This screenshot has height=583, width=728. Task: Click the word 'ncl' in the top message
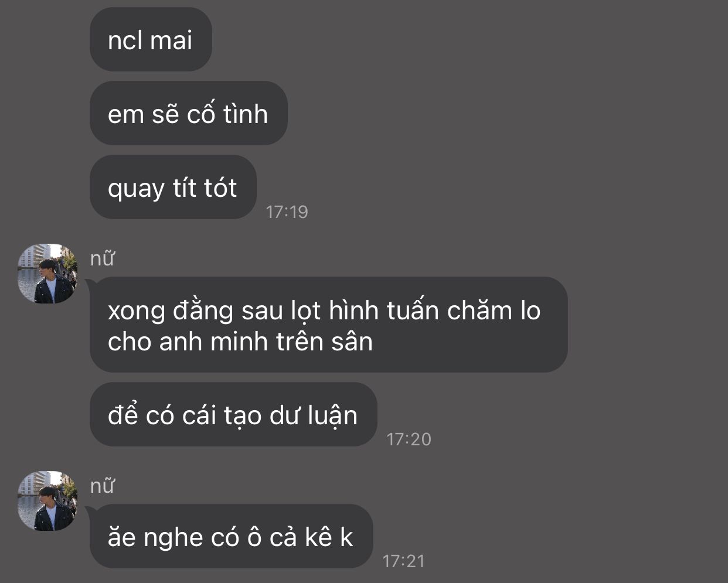(x=125, y=40)
